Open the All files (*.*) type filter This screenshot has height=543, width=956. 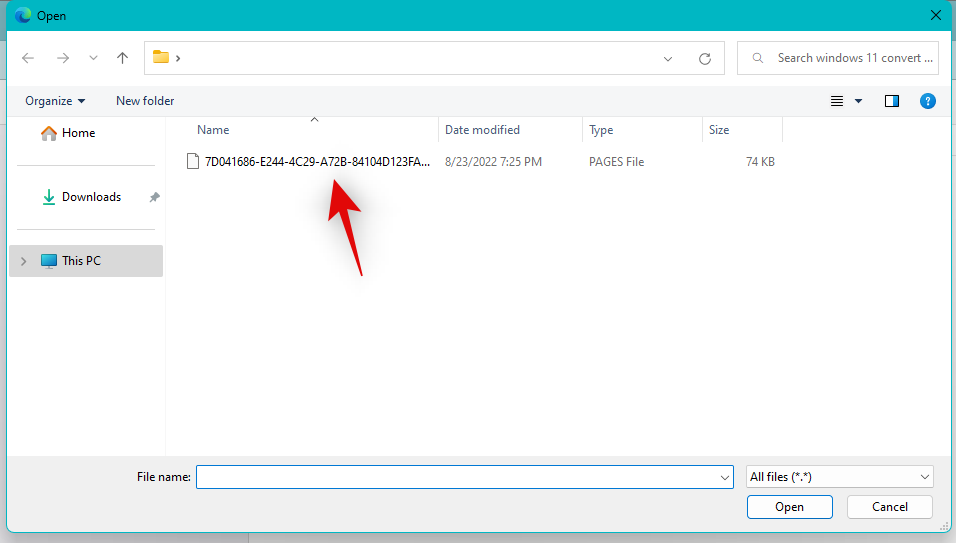pos(840,477)
